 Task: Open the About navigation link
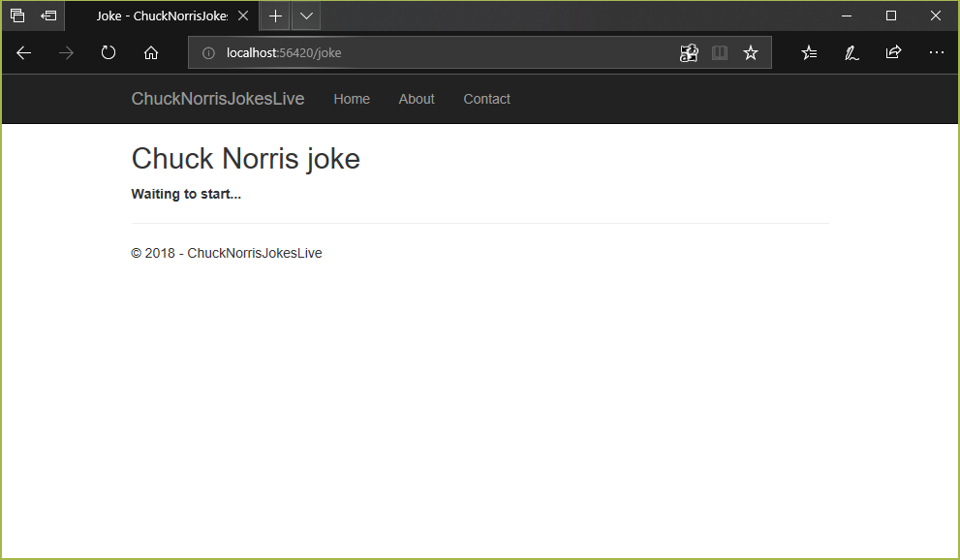pyautogui.click(x=417, y=99)
